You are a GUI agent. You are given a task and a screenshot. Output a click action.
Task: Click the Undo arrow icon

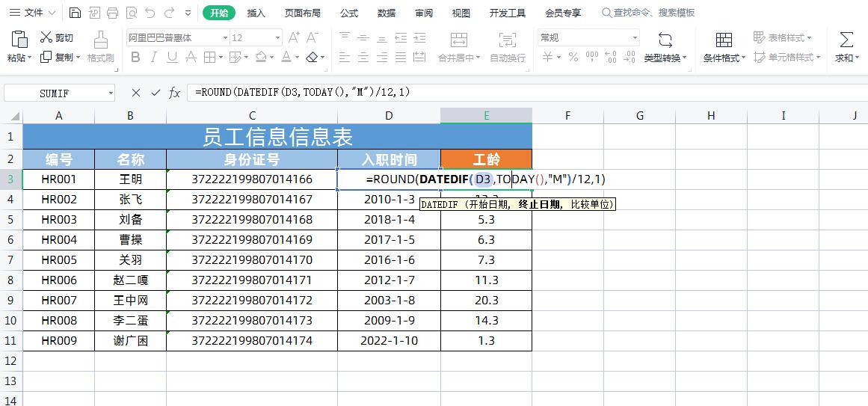150,13
